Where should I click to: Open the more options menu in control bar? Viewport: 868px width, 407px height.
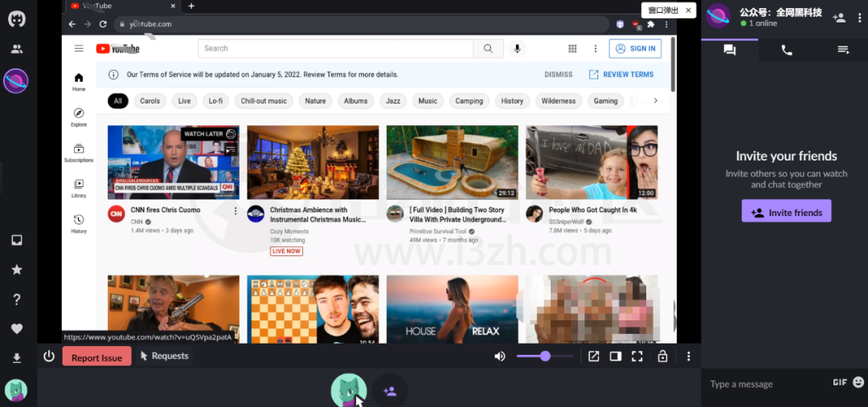[x=689, y=356]
